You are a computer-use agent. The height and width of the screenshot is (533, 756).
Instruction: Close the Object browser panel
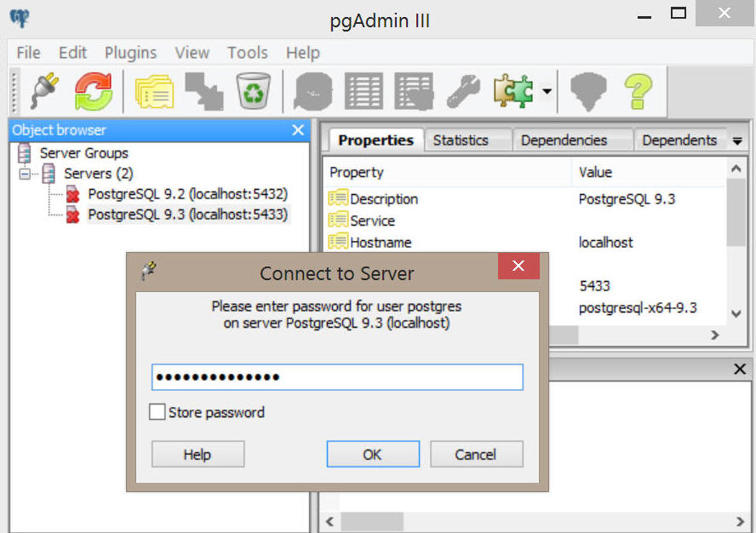point(298,130)
